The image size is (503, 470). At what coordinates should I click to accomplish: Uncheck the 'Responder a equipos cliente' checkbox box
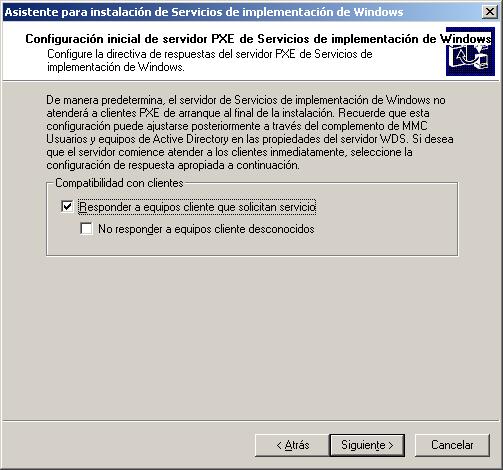pos(67,206)
